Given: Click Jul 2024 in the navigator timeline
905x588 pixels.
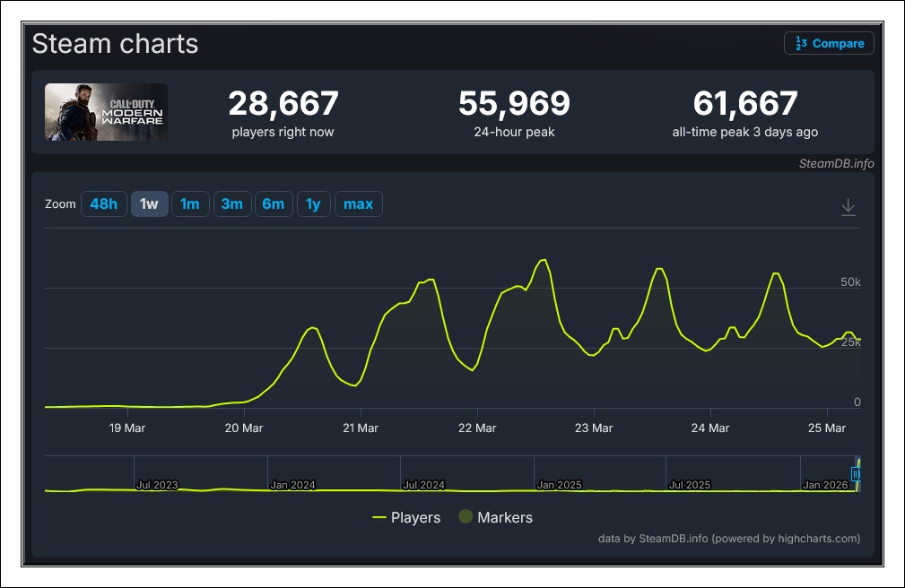Looking at the screenshot, I should click(424, 485).
